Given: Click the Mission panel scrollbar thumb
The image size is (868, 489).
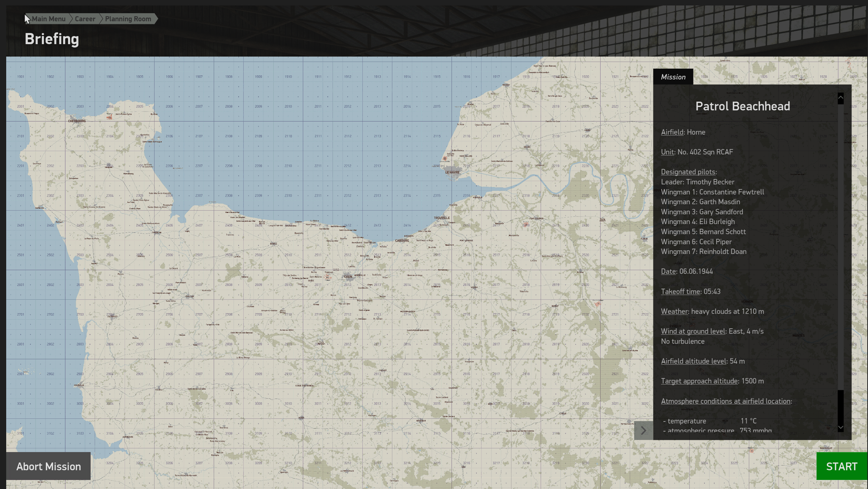Looking at the screenshot, I should pos(840,404).
